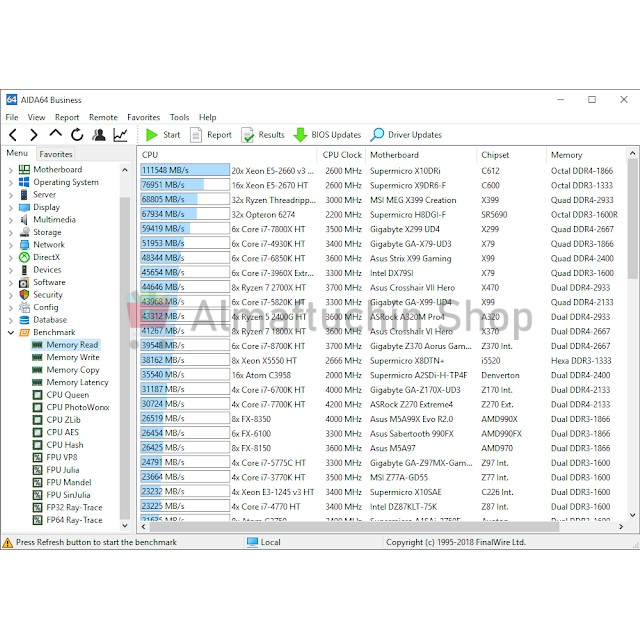Screen dimensions: 640x640
Task: Sort by CPU Clock column header
Action: pyautogui.click(x=342, y=155)
